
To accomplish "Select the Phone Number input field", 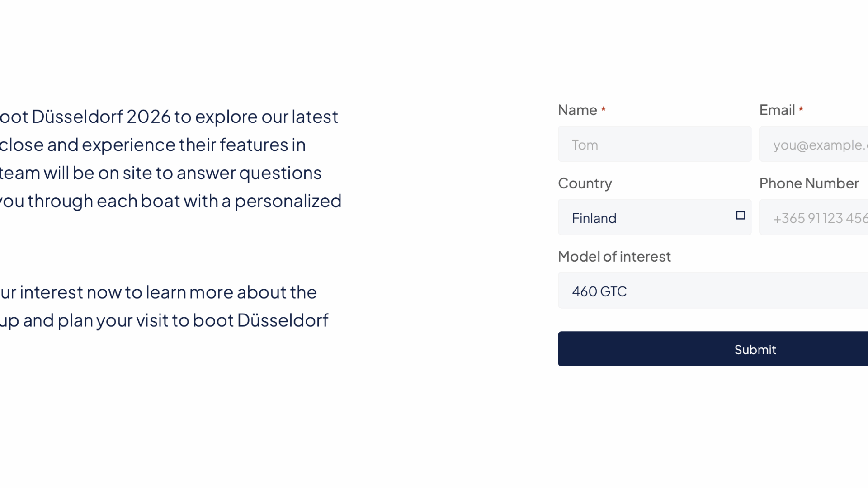I will (x=814, y=217).
